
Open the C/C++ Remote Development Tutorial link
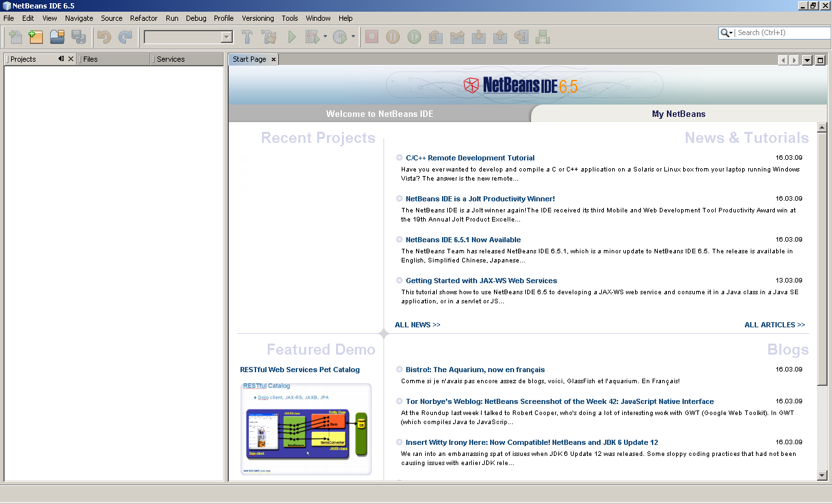470,158
